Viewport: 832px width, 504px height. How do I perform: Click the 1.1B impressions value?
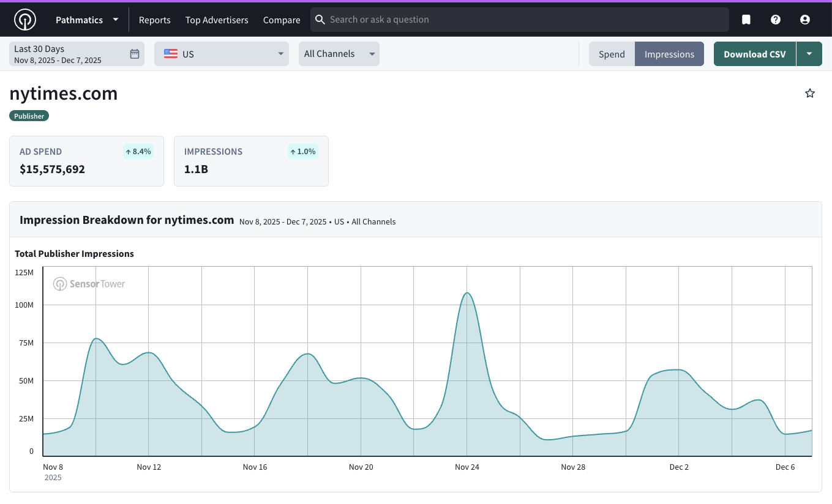pyautogui.click(x=196, y=169)
